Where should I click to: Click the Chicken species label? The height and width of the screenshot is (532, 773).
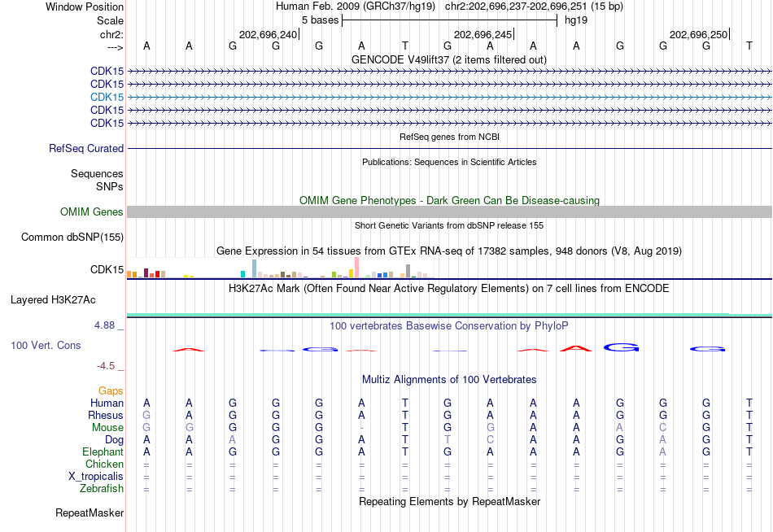pyautogui.click(x=104, y=464)
